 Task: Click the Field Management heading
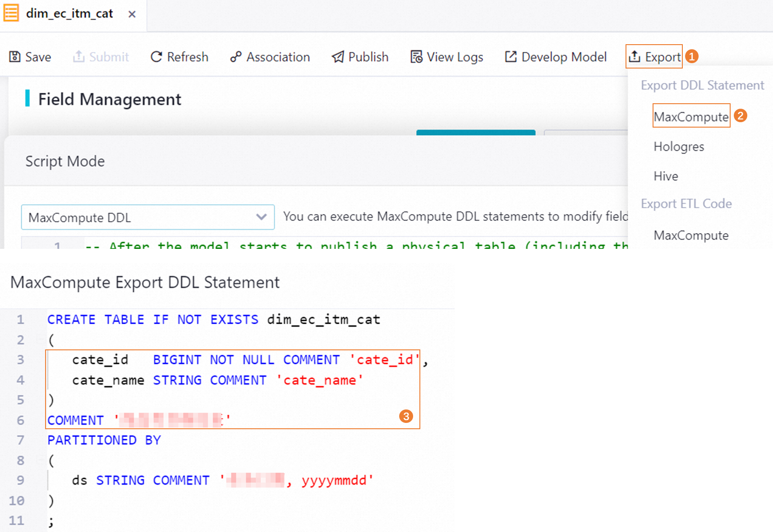[110, 99]
